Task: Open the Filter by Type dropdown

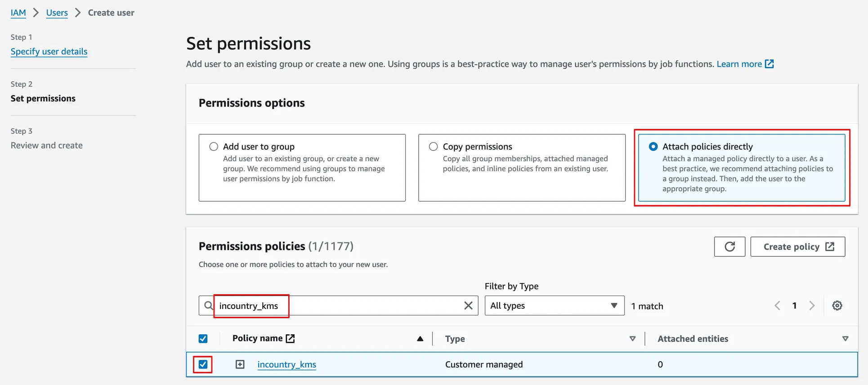Action: (x=554, y=305)
